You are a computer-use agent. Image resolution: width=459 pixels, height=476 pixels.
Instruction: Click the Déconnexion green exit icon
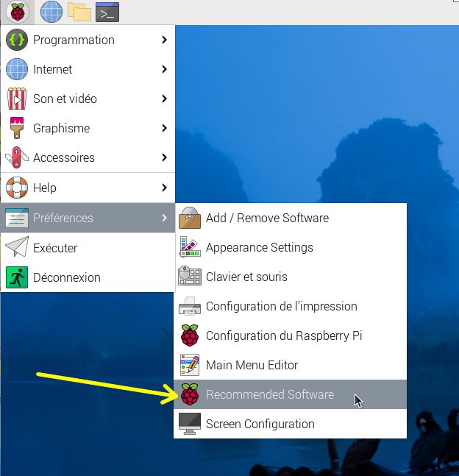(17, 277)
